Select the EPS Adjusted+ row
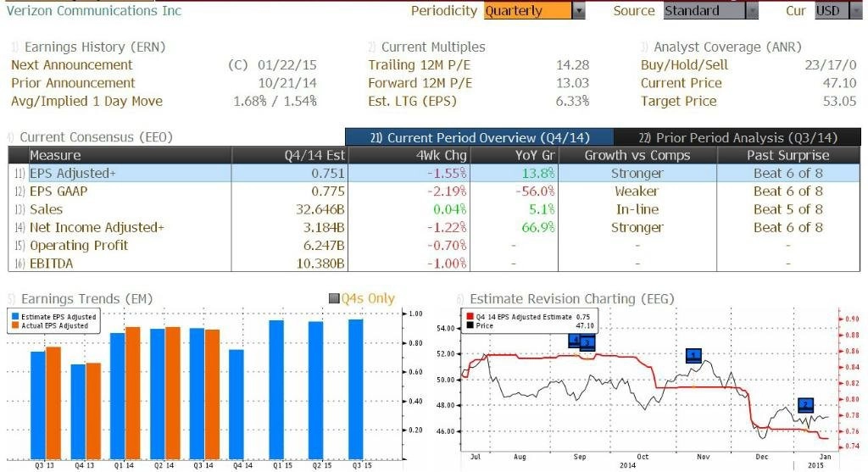Image resolution: width=868 pixels, height=472 pixels. coord(434,173)
